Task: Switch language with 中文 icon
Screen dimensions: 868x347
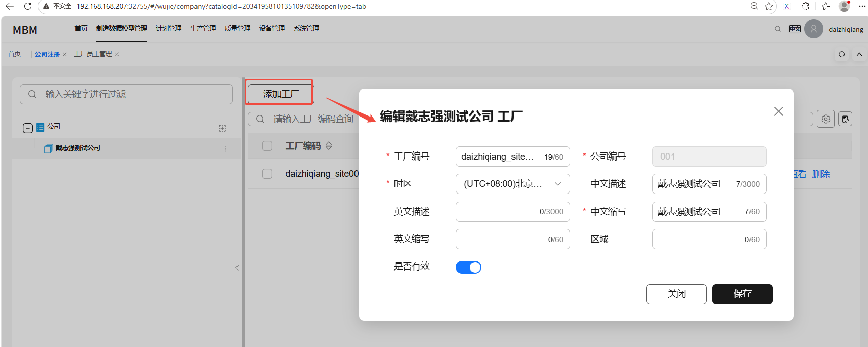Action: click(795, 29)
